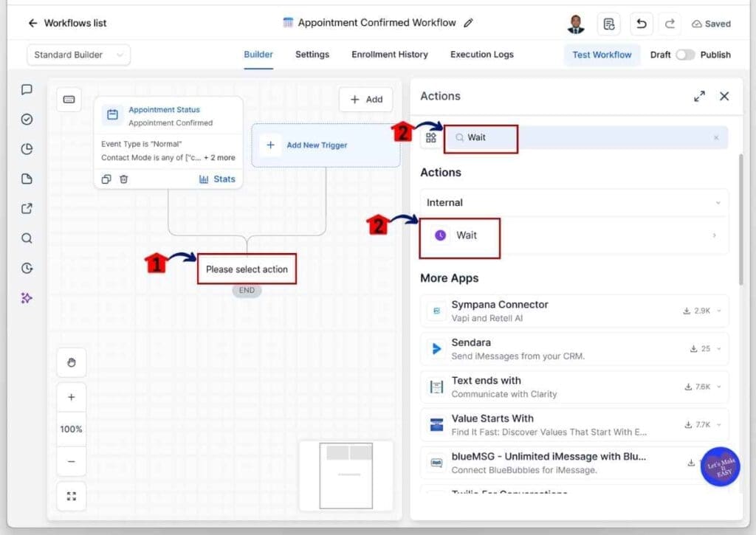756x535 pixels.
Task: Duplicate the Appointment Status trigger
Action: (106, 179)
